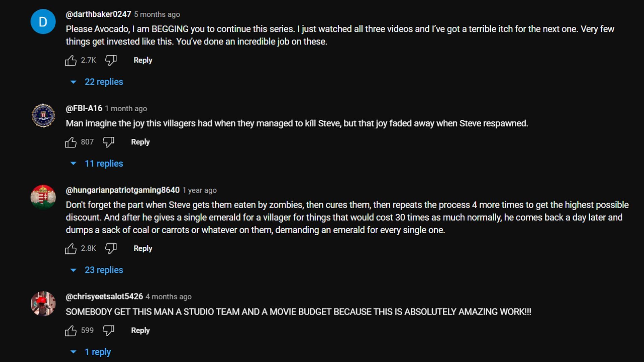644x362 pixels.
Task: Like @hungarianpatriotgaming8640's comment
Action: tap(71, 249)
